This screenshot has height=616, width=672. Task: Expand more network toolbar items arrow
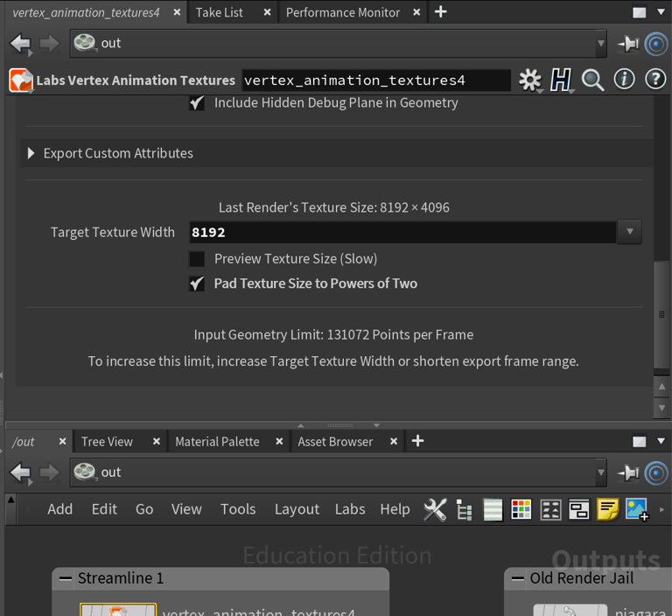click(661, 510)
